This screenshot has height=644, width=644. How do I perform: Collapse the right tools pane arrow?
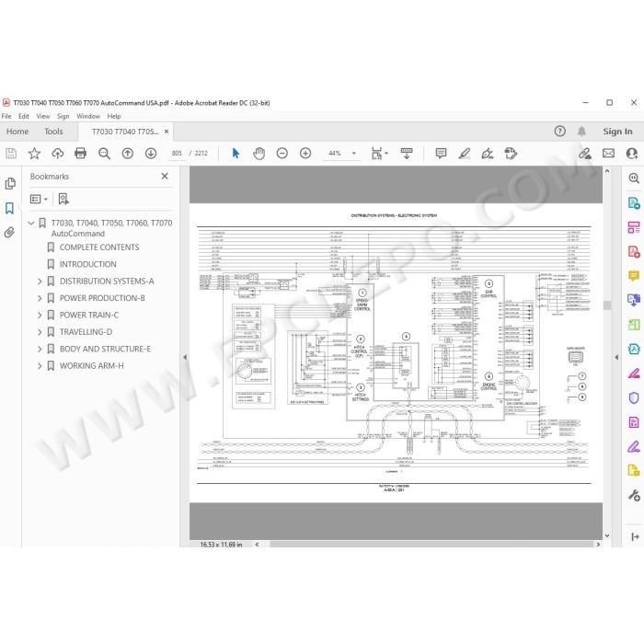tap(616, 357)
